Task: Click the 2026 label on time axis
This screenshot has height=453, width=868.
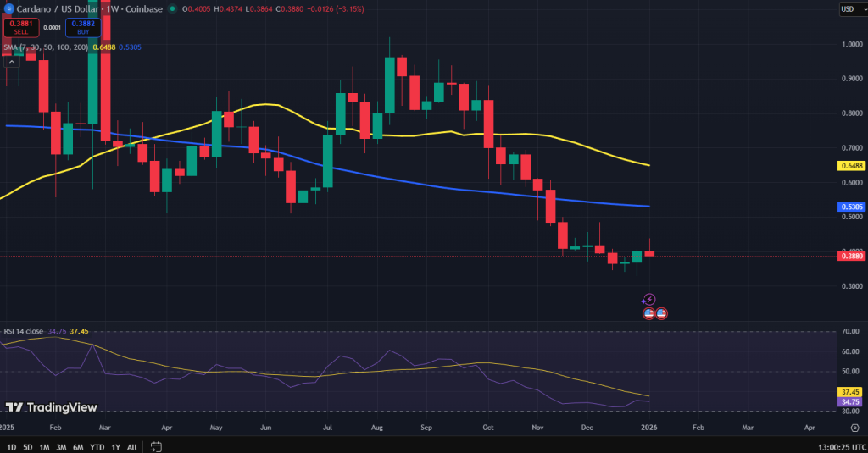Action: pos(648,428)
